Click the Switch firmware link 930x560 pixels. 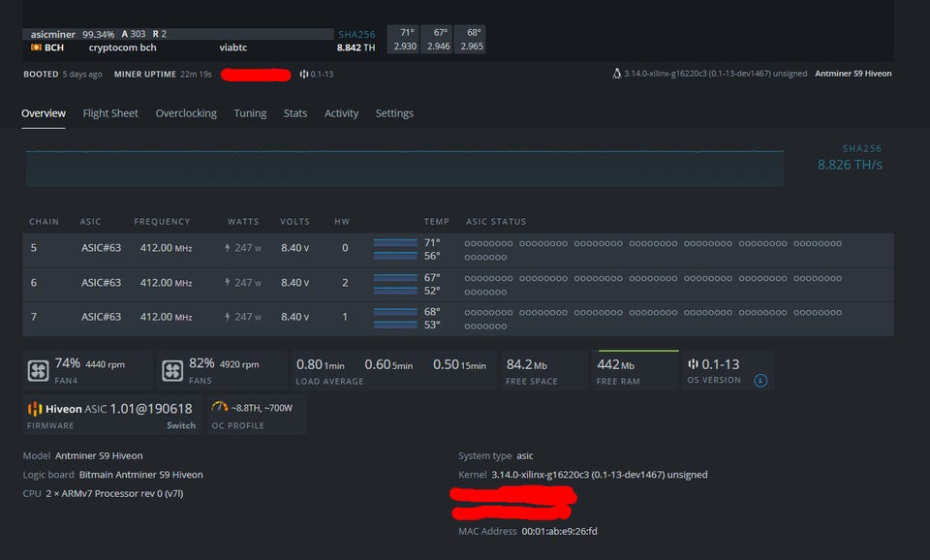pos(181,425)
